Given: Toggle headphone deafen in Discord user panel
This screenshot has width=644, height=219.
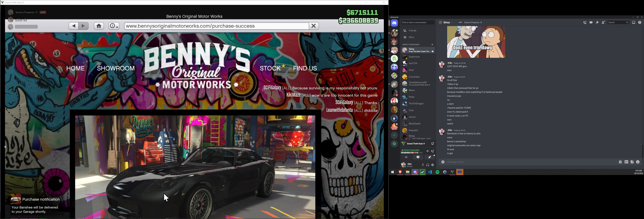Looking at the screenshot, I should point(428,165).
